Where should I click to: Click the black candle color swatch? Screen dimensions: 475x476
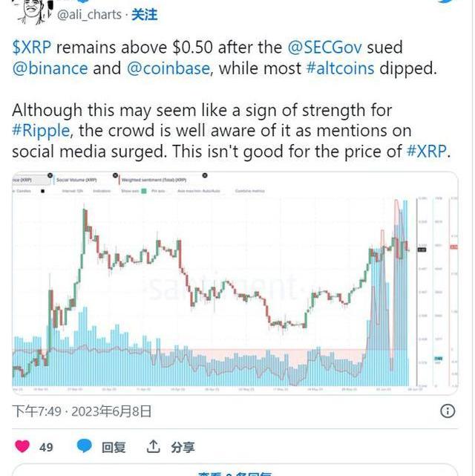click(42, 190)
